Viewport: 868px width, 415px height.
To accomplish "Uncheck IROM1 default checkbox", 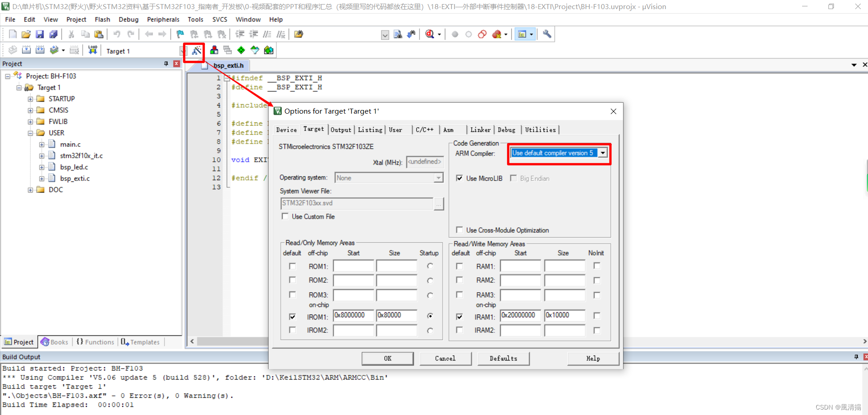I will pyautogui.click(x=292, y=316).
